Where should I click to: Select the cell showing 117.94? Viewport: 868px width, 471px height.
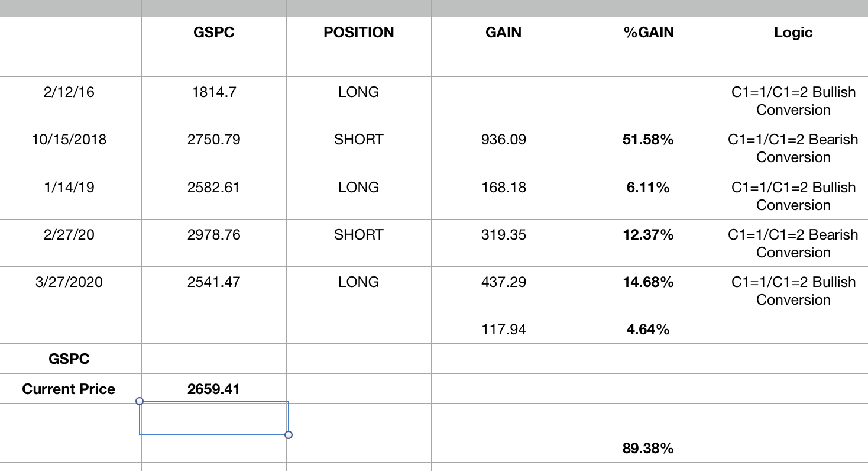(503, 329)
